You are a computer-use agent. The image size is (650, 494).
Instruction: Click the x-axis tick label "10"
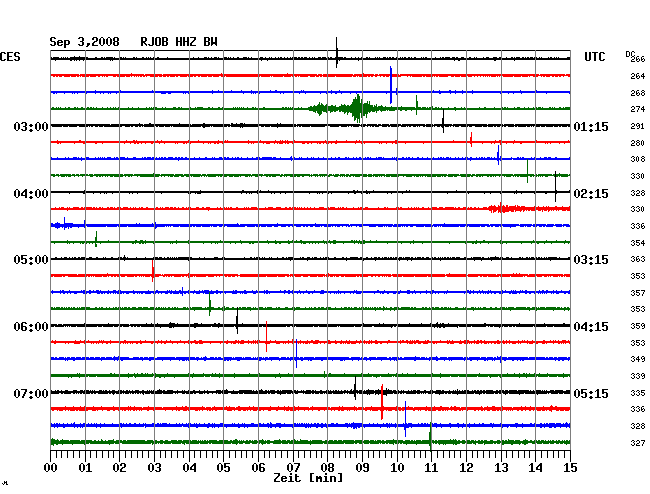397,467
